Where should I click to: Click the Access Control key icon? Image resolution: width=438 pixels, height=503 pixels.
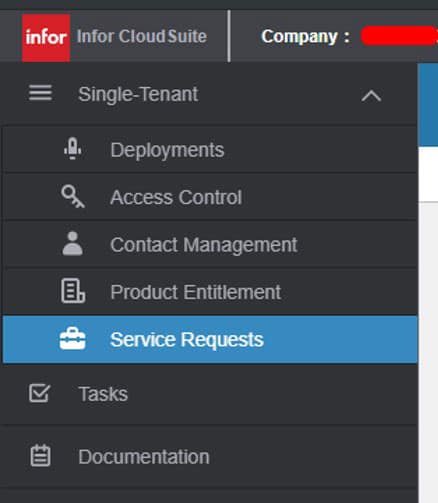pos(73,197)
